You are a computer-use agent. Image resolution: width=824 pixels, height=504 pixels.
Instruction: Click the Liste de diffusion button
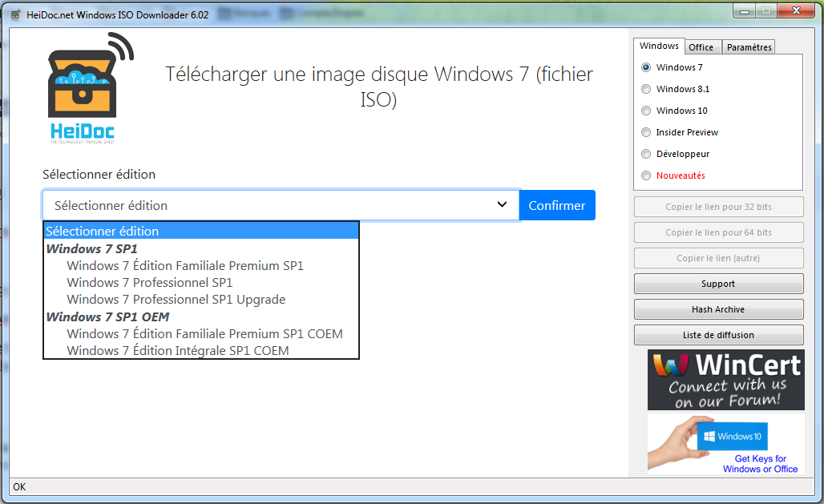pyautogui.click(x=718, y=335)
